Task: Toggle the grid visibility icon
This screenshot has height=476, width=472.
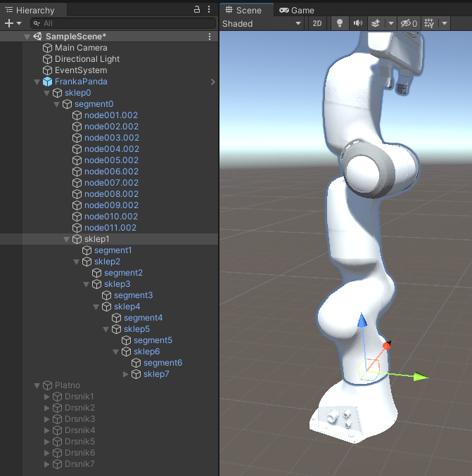Action: 430,23
